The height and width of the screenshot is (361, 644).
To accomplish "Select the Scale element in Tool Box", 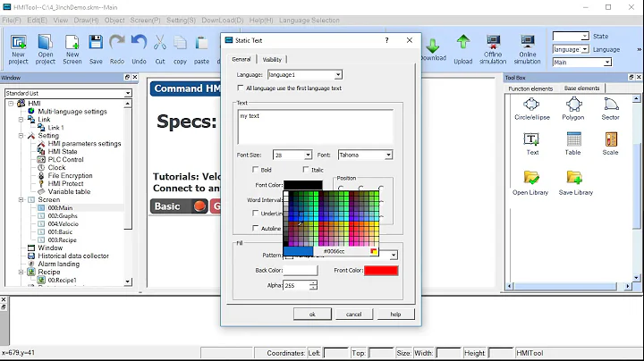I will 610,144.
